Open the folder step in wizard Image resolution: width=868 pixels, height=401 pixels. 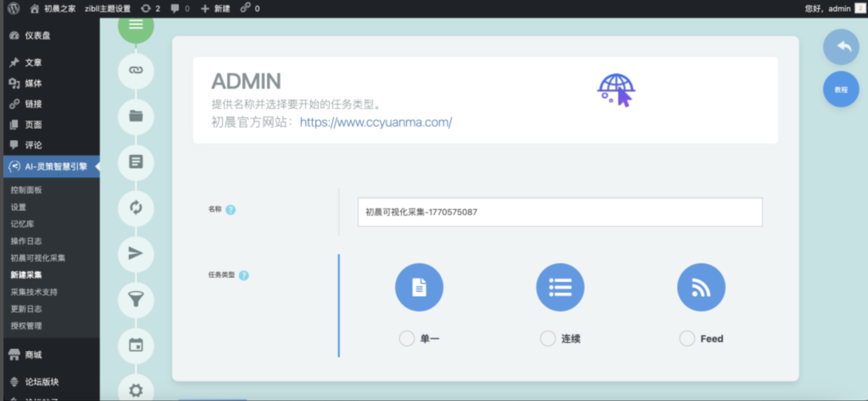tap(136, 116)
